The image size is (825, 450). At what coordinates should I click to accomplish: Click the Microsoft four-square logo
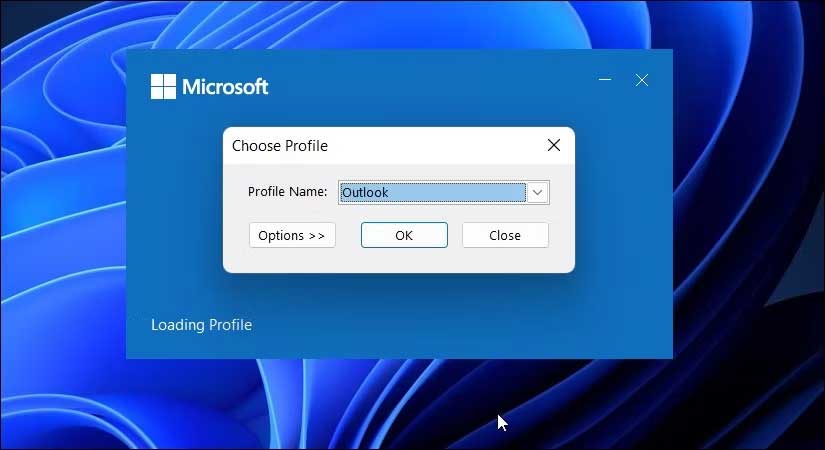pos(163,86)
